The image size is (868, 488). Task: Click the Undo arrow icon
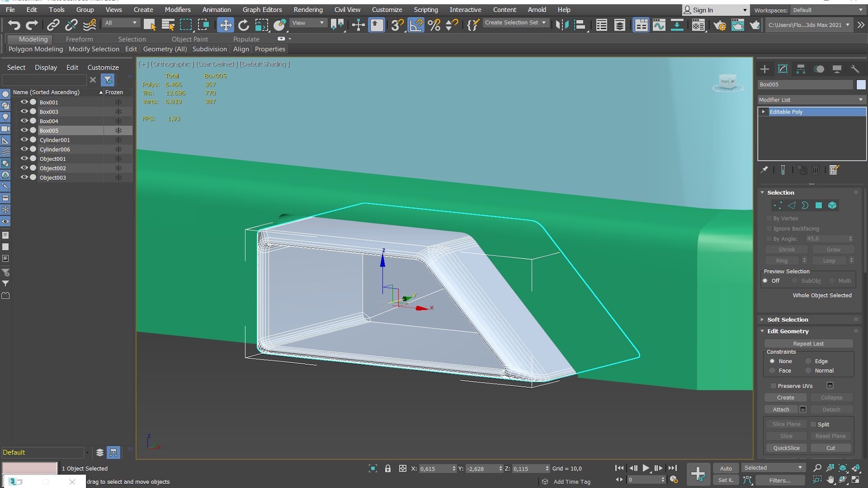click(14, 25)
